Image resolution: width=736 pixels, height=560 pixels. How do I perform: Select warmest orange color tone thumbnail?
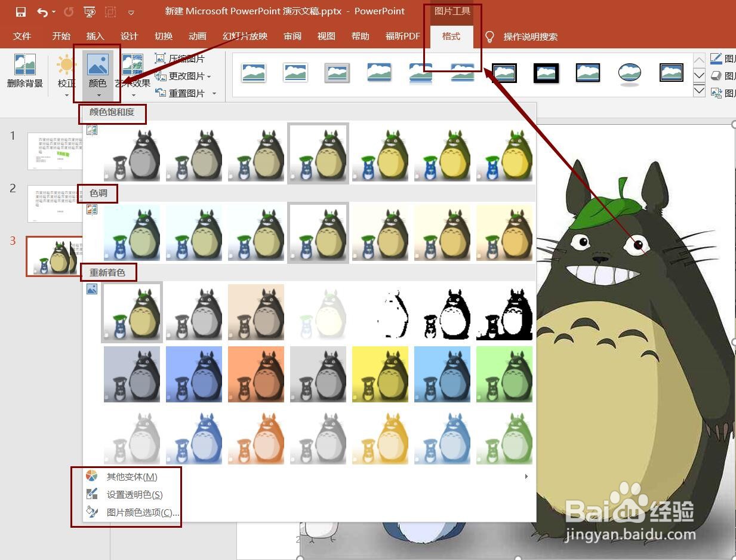coord(504,233)
